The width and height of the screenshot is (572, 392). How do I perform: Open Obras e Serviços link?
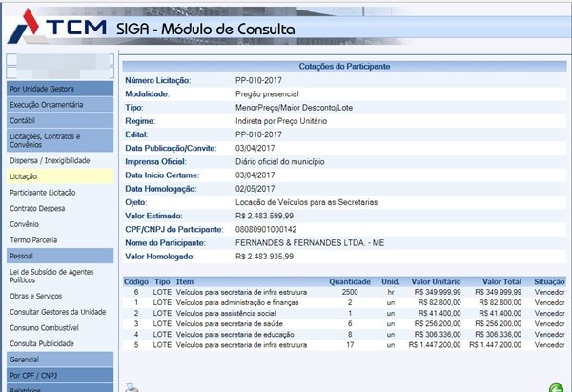[x=38, y=297]
